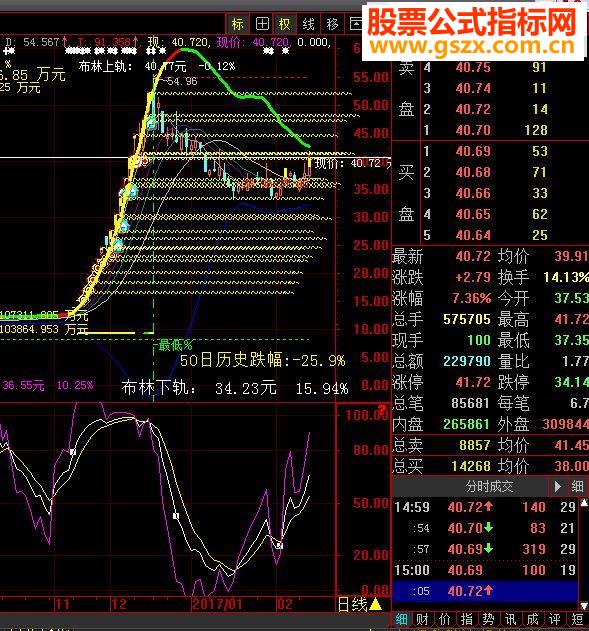
Task: Select the 14:59 trade row
Action: [x=485, y=507]
